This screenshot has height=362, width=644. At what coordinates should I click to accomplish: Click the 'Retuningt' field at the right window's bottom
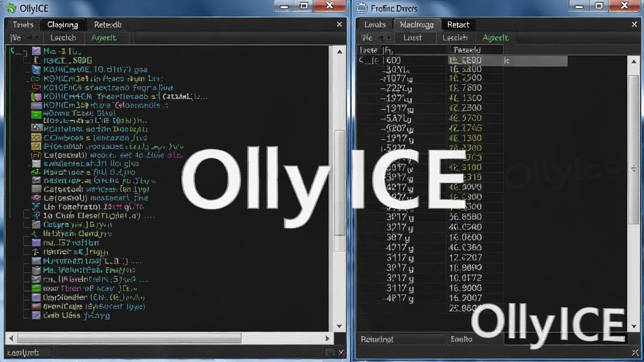[401, 339]
